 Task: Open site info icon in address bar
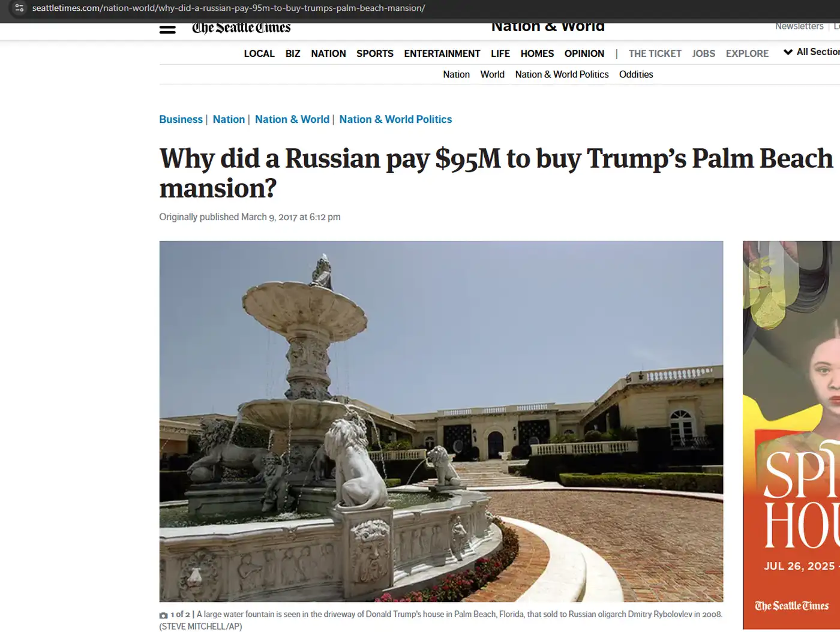pyautogui.click(x=19, y=8)
